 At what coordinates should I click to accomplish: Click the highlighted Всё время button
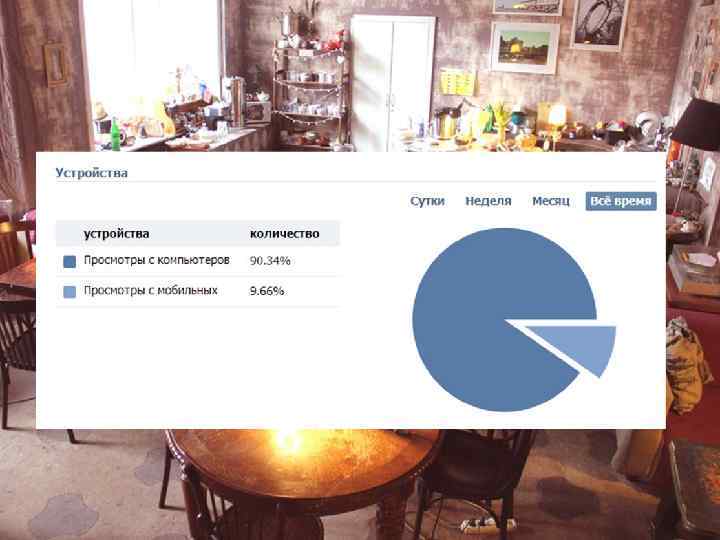pos(621,201)
